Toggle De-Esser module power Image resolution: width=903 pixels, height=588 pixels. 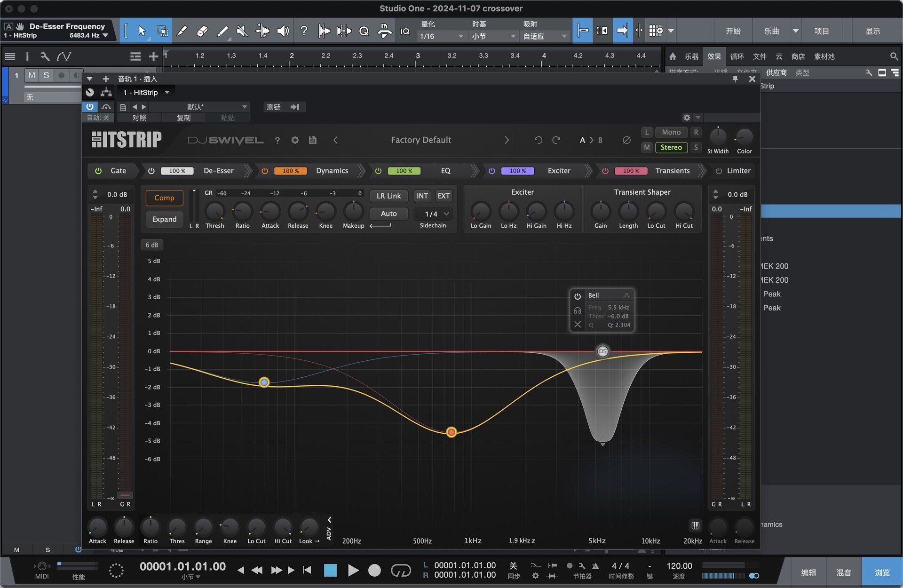tap(151, 171)
